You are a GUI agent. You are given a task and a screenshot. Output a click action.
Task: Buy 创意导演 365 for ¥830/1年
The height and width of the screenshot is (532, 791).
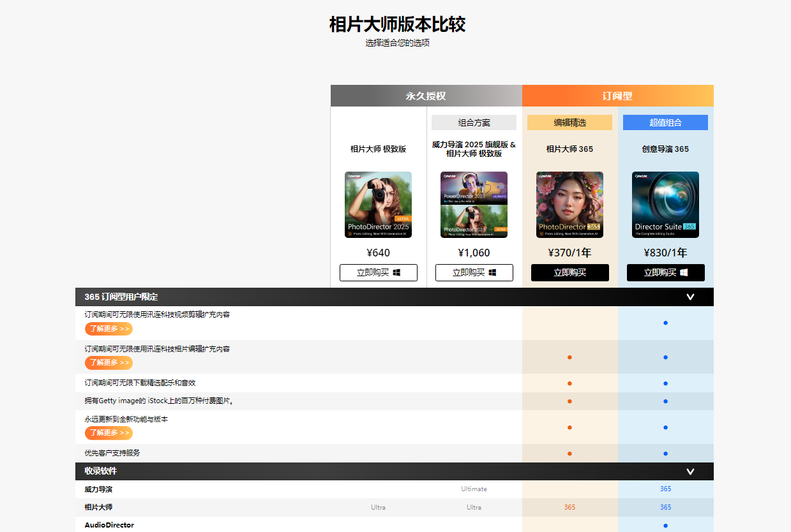pyautogui.click(x=666, y=272)
